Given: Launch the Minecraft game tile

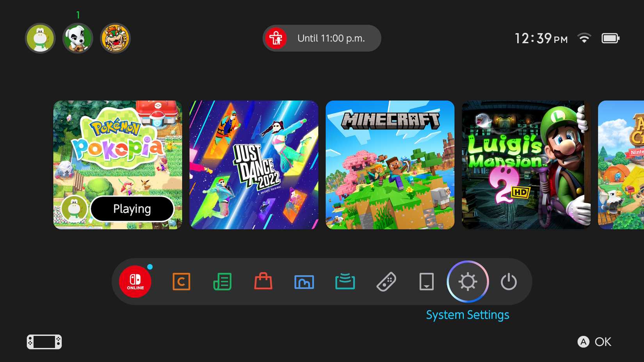Looking at the screenshot, I should tap(390, 165).
